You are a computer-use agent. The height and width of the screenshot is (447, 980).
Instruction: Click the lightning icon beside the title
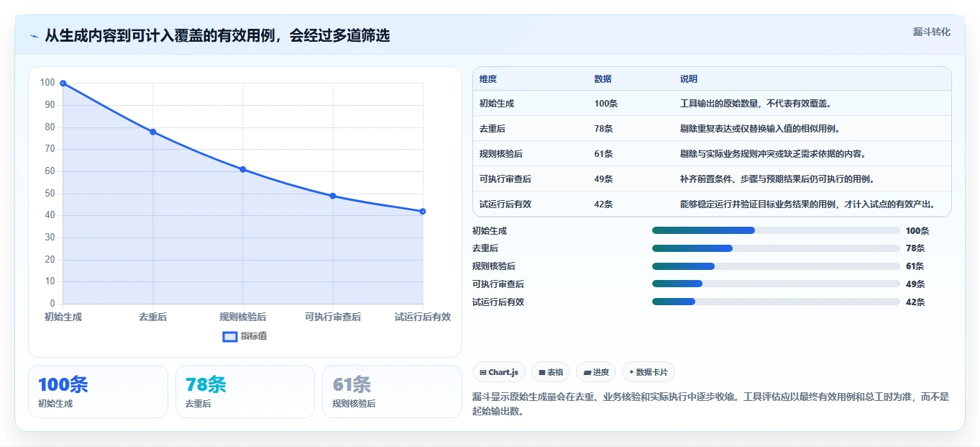point(34,36)
